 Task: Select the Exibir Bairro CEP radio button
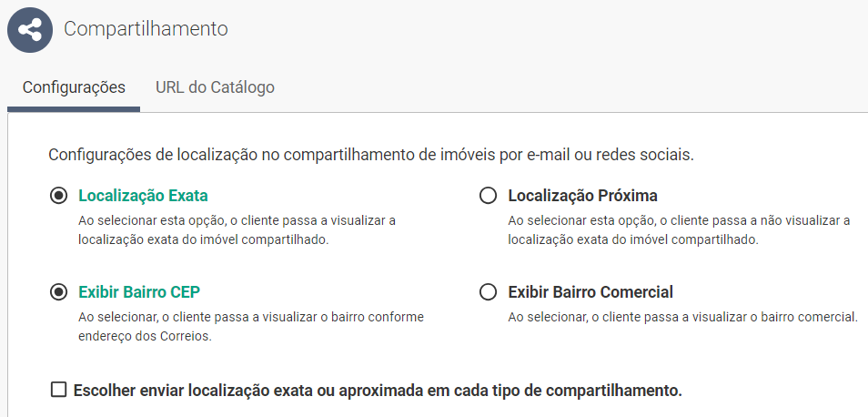[58, 292]
